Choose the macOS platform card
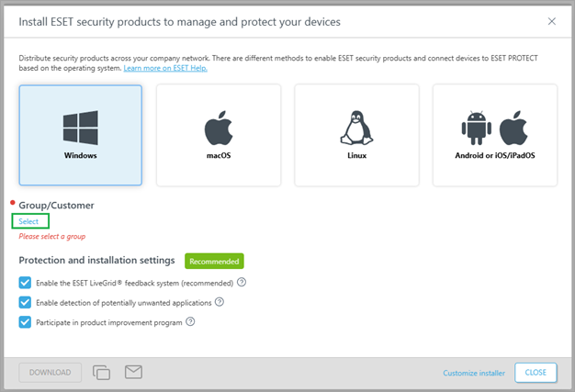The height and width of the screenshot is (392, 575). point(219,135)
